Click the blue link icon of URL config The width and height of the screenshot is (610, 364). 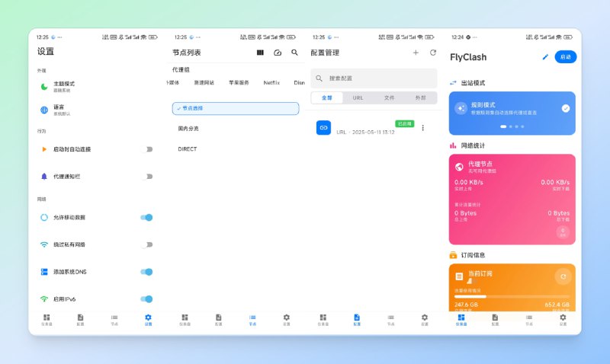(323, 128)
